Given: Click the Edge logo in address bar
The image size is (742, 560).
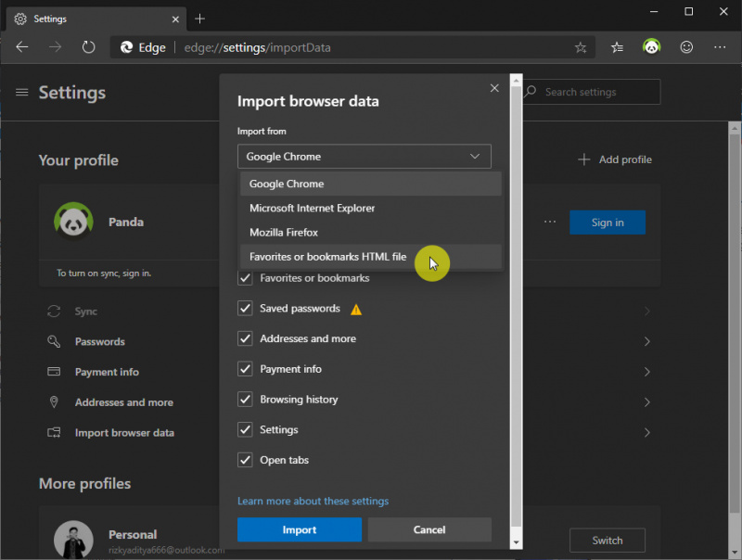Looking at the screenshot, I should click(126, 47).
